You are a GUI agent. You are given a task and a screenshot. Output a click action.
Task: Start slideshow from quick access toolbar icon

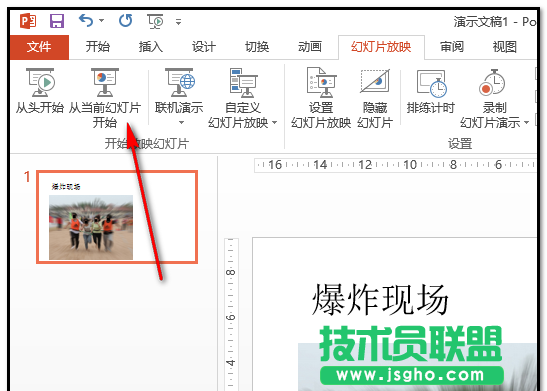155,21
